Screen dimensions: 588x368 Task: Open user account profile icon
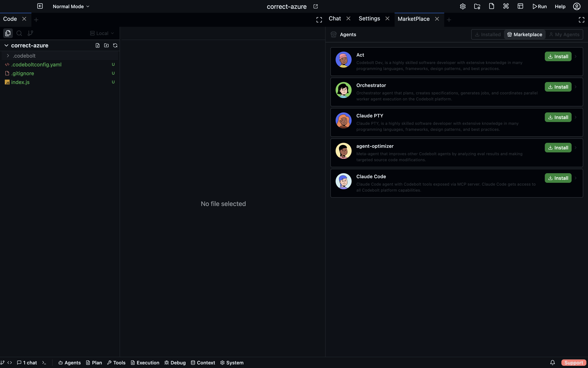(577, 6)
